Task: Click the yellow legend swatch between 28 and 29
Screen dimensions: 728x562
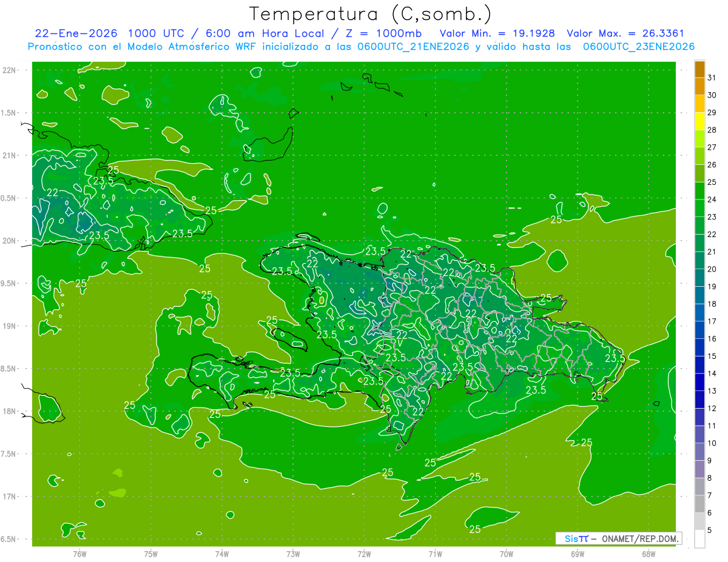Action: pos(699,121)
